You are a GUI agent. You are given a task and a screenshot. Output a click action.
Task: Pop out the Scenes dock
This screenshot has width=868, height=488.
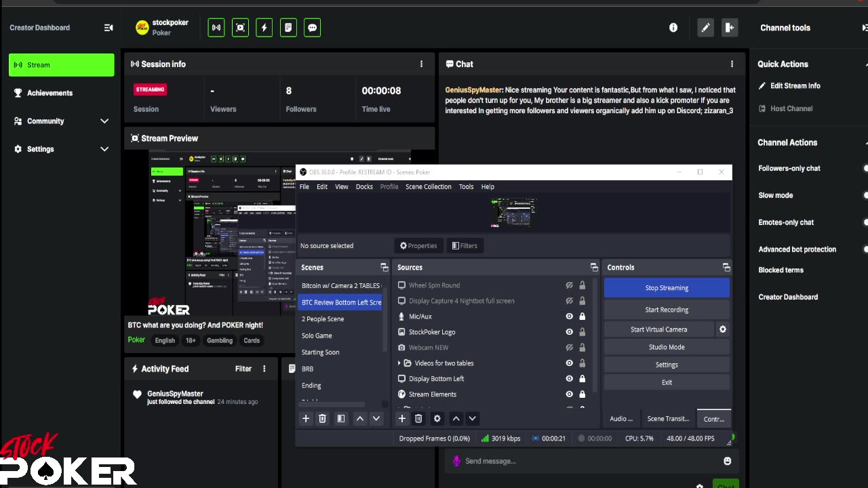point(384,267)
